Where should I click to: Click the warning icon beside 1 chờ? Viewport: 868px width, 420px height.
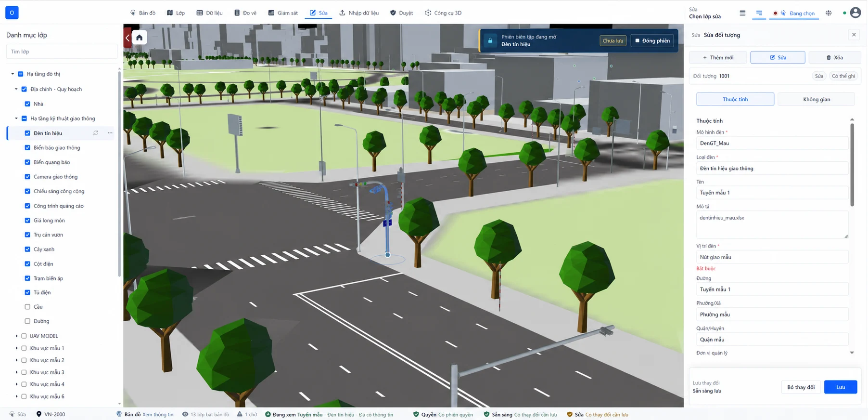(x=240, y=414)
